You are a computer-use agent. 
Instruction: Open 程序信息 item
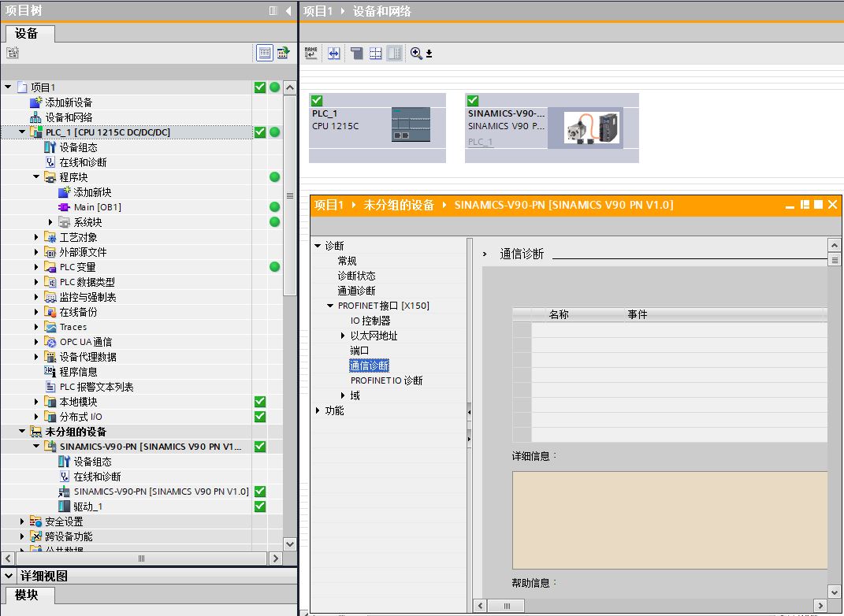click(78, 372)
